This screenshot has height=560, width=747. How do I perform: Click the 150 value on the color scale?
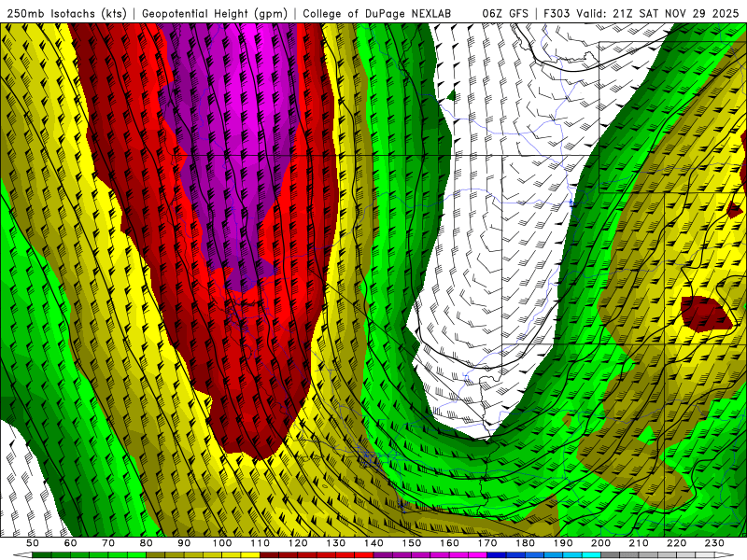pos(412,543)
